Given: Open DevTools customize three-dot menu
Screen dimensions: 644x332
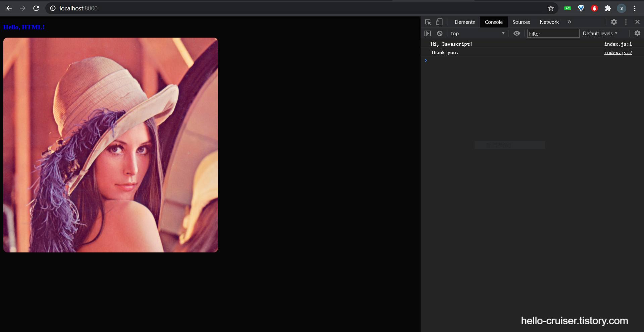Looking at the screenshot, I should pyautogui.click(x=626, y=22).
